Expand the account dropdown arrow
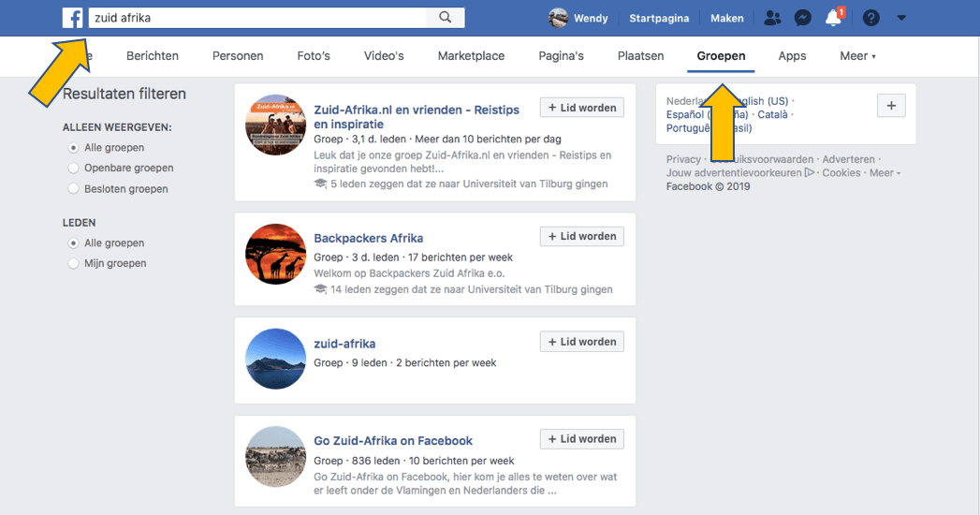Image resolution: width=980 pixels, height=515 pixels. tap(901, 18)
